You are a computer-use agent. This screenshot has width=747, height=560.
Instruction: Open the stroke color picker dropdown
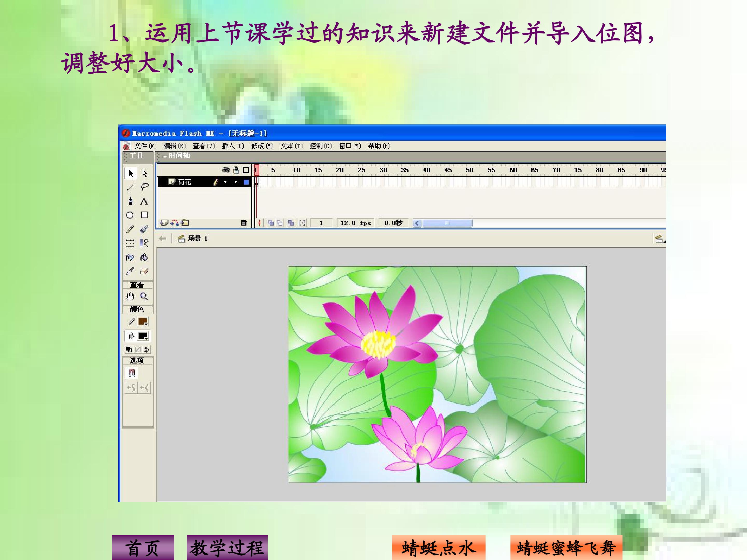point(143,322)
